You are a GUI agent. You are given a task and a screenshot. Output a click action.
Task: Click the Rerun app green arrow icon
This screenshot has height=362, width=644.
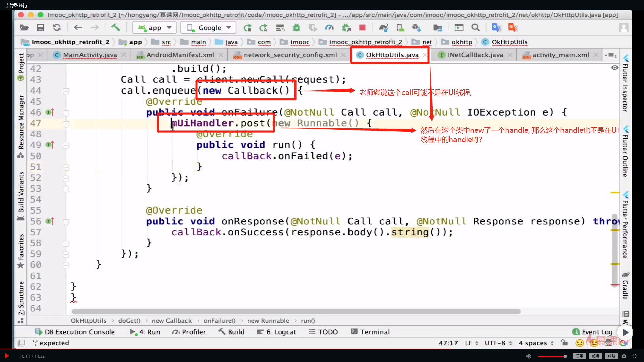pos(247,28)
